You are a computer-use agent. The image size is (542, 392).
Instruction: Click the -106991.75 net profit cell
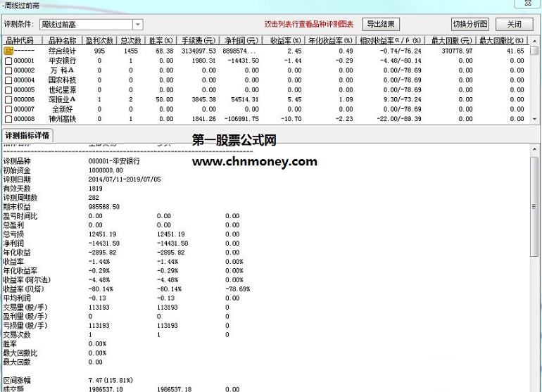click(241, 119)
